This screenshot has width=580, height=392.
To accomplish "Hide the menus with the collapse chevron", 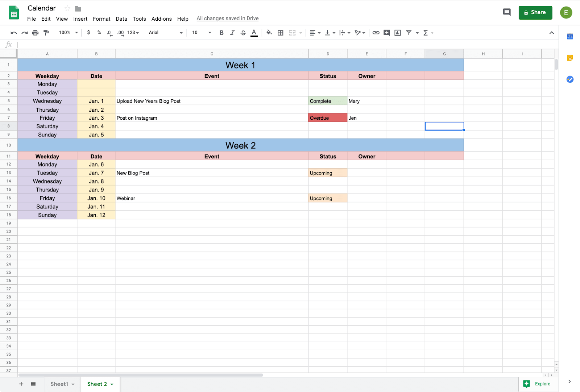I will [x=551, y=33].
